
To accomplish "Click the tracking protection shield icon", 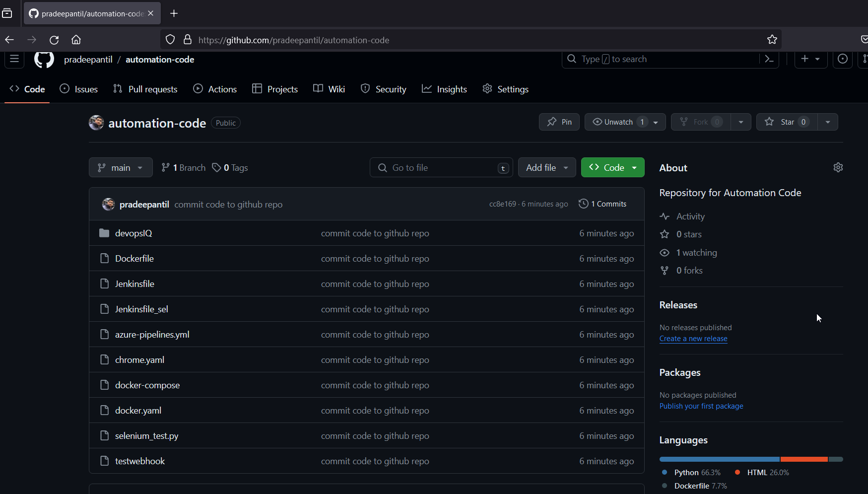I will (x=170, y=40).
